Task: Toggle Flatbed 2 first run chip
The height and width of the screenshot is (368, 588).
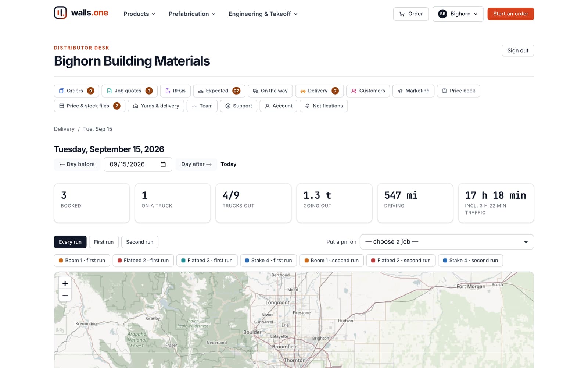Action: [143, 261]
